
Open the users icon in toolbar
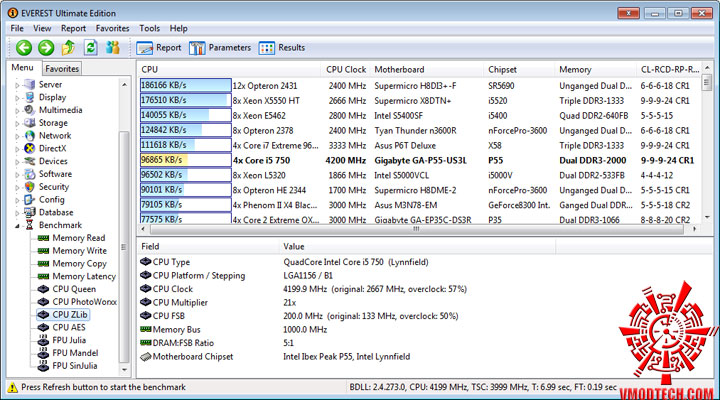(112, 47)
